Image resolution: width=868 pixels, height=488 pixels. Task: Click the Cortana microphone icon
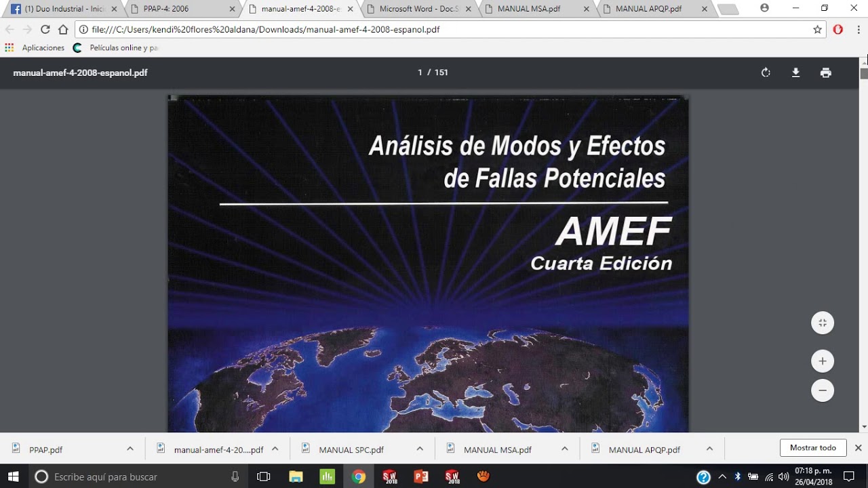pyautogui.click(x=235, y=476)
